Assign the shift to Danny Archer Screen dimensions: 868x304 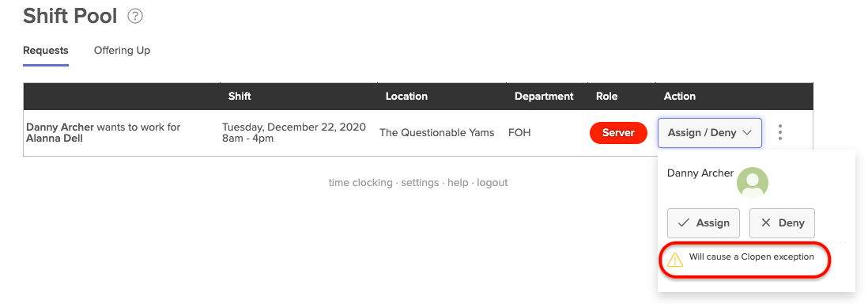coord(704,223)
